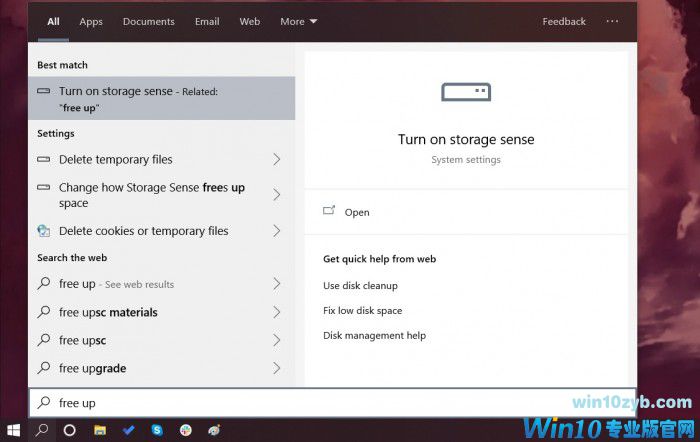
Task: Open the Windows Start menu
Action: (13, 430)
